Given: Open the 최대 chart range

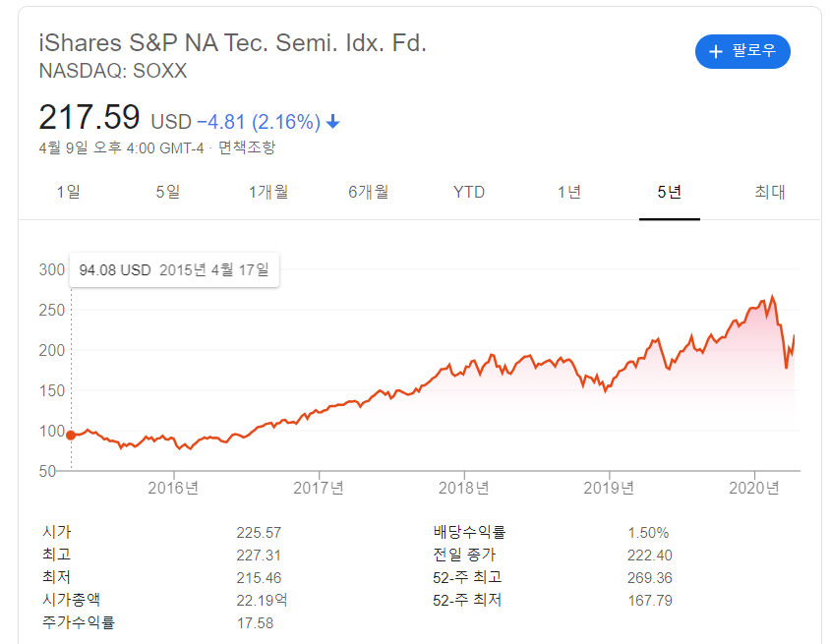Looking at the screenshot, I should [770, 192].
